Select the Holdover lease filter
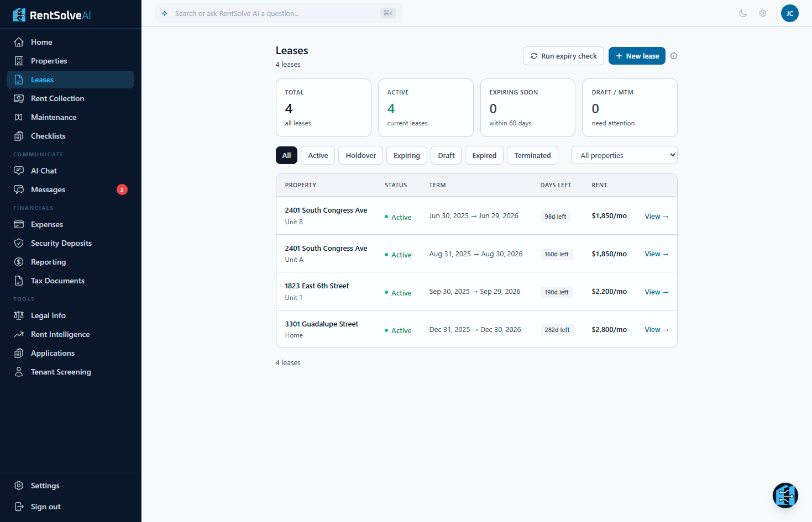 tap(360, 155)
